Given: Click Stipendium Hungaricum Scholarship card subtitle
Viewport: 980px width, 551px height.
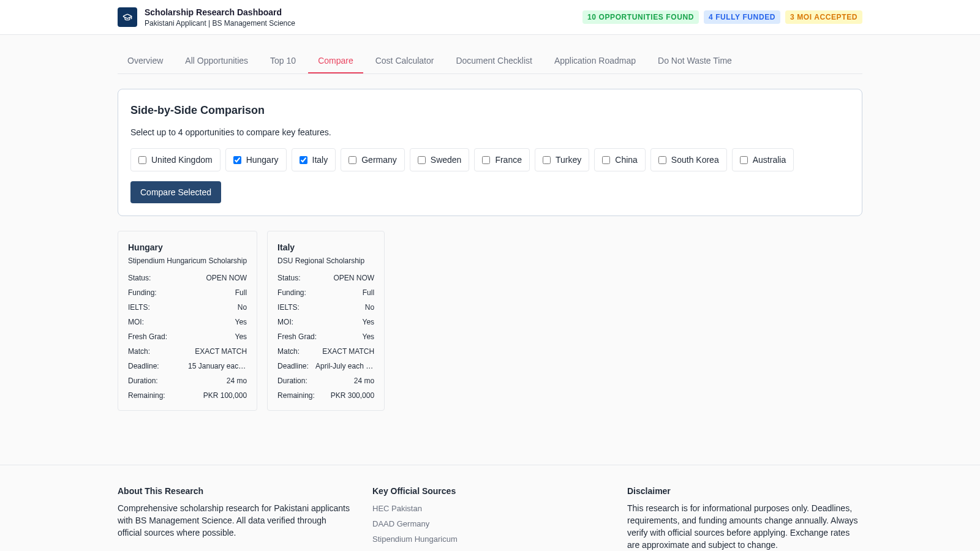Looking at the screenshot, I should 187,261.
